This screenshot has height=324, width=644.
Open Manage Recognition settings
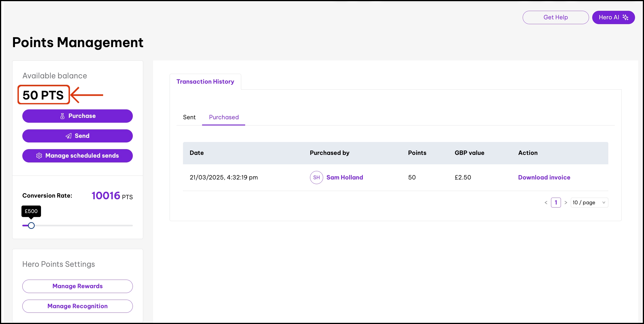tap(78, 306)
